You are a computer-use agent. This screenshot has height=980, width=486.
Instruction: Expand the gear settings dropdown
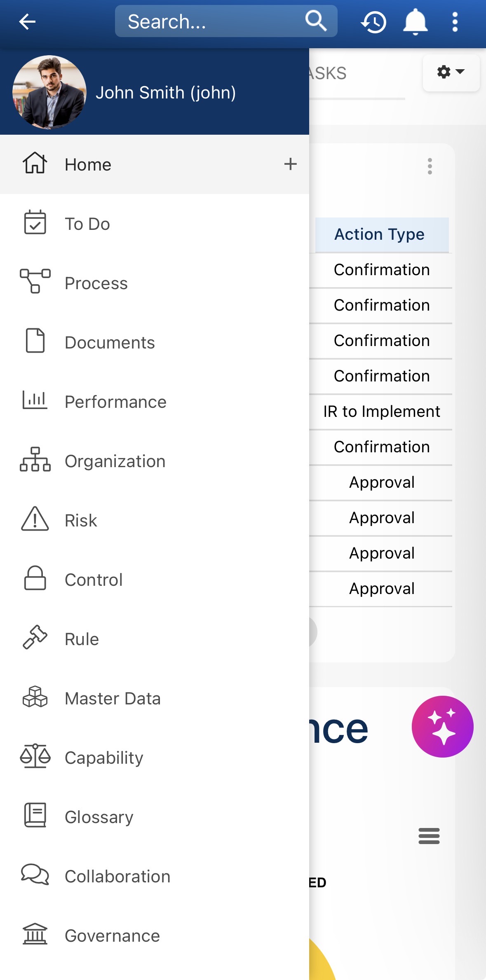451,73
